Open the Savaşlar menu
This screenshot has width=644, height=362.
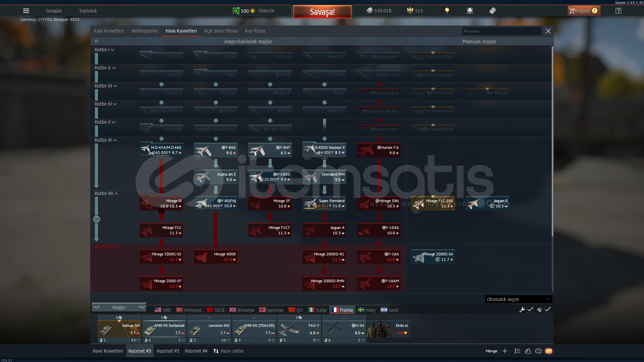click(54, 11)
